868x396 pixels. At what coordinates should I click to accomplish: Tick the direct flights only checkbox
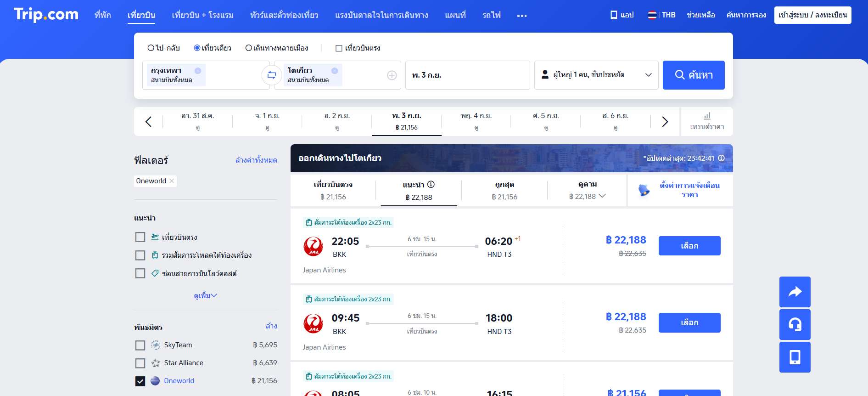[339, 48]
